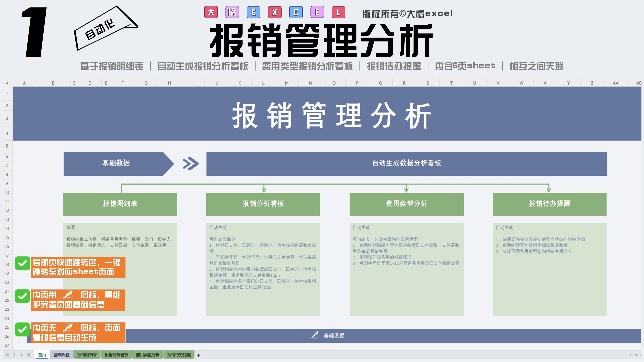Click green checkmark beside 内页无图标

click(23, 329)
